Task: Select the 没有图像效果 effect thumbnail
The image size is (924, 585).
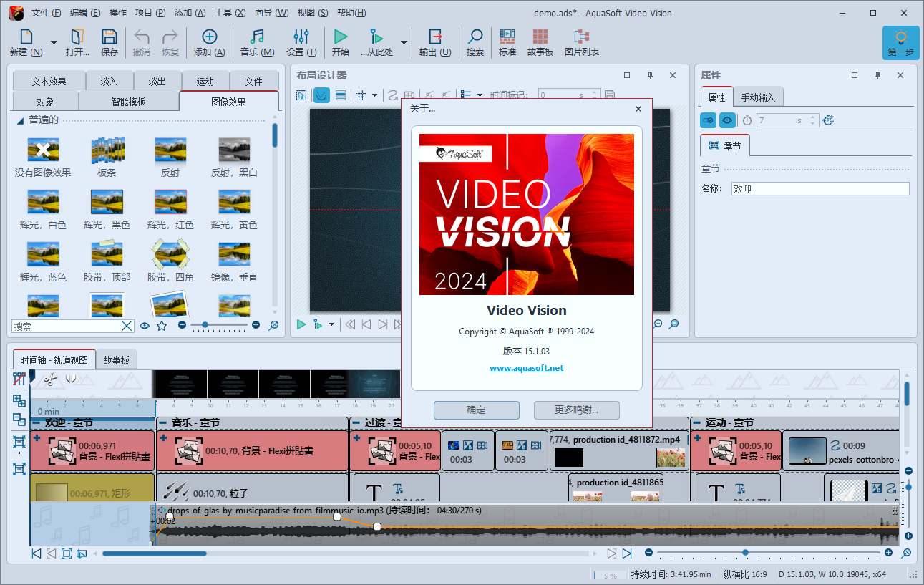Action: tap(43, 150)
